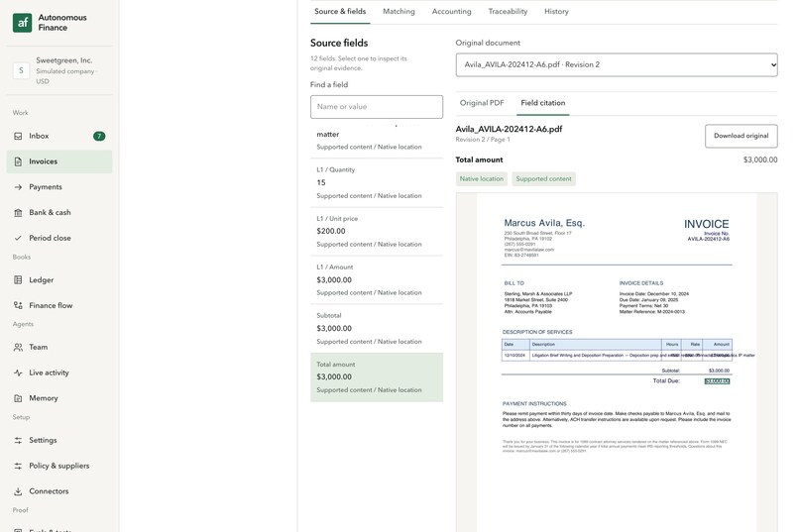Select the Invoices document icon
This screenshot has height=532, width=799.
click(18, 161)
